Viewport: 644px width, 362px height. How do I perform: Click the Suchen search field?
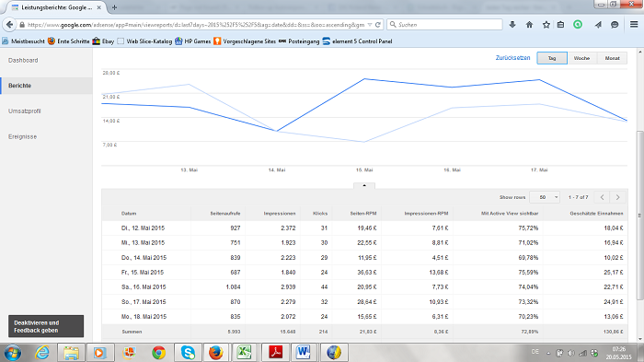(x=444, y=25)
